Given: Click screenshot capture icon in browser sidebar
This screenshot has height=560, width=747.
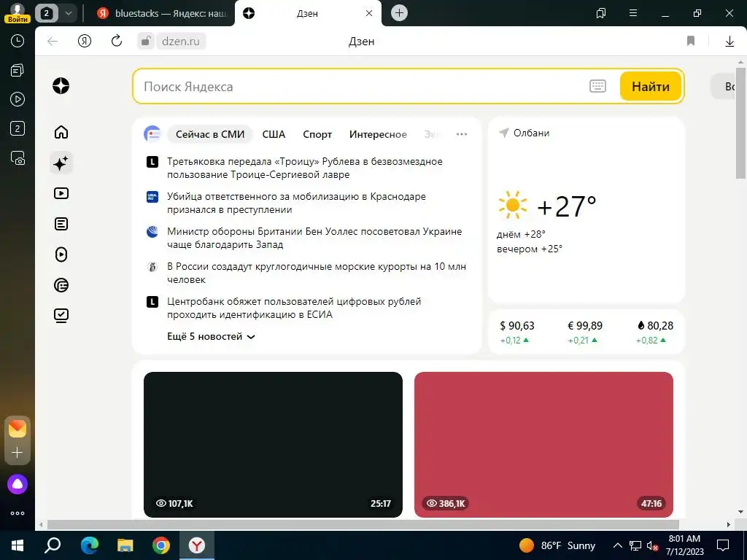Looking at the screenshot, I should [x=18, y=157].
